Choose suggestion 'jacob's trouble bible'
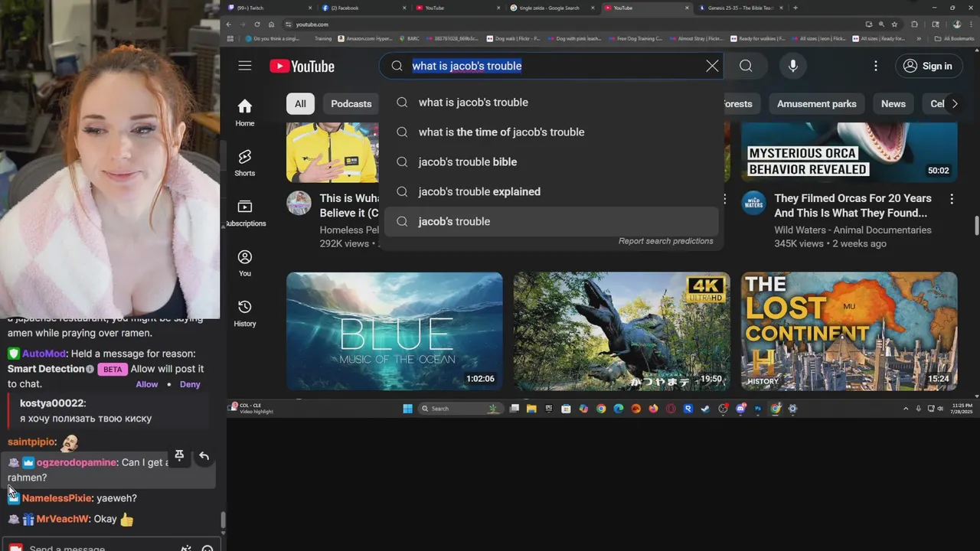Screen dimensions: 980x551 551,162
